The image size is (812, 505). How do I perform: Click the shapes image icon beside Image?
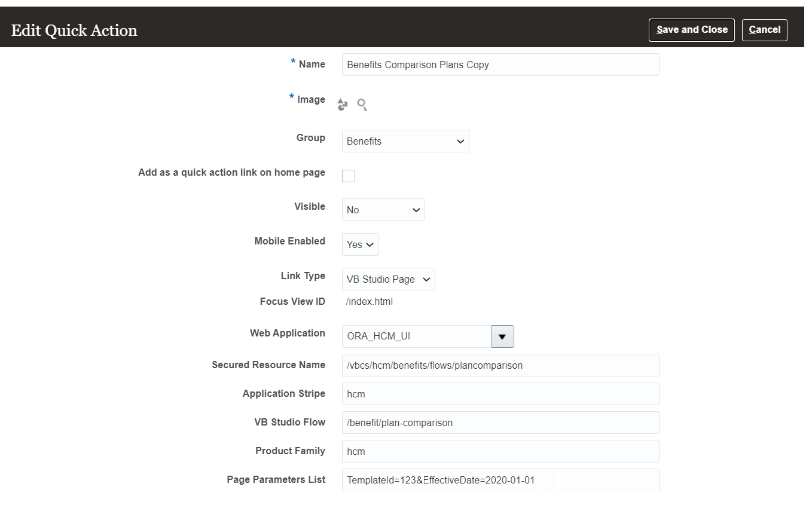pyautogui.click(x=342, y=105)
